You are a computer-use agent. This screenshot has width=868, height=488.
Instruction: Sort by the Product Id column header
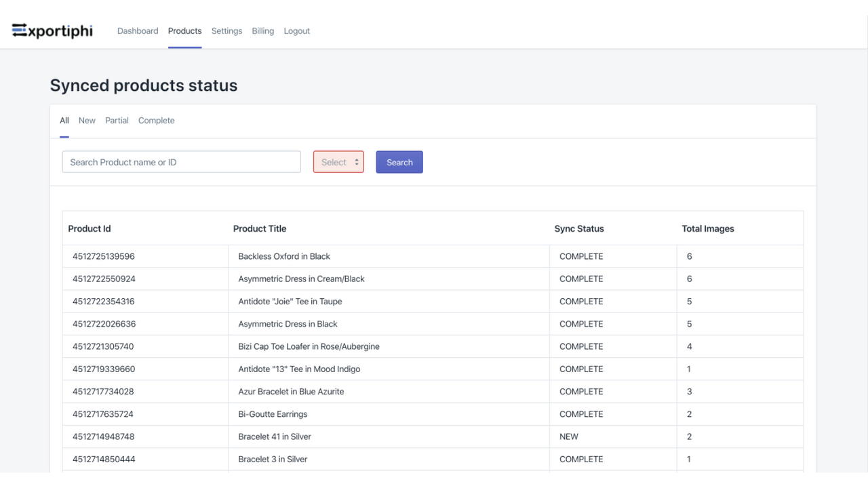coord(89,228)
